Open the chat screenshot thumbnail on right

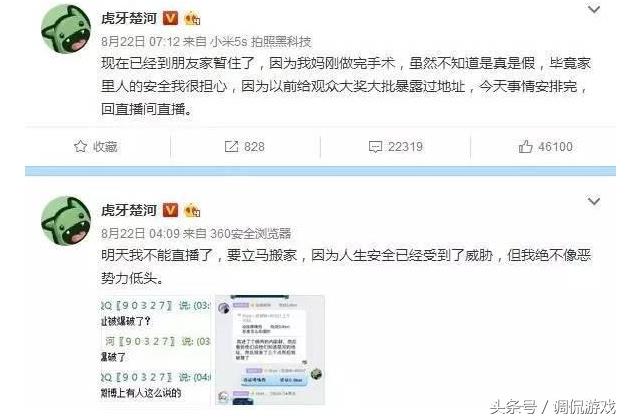[270, 350]
